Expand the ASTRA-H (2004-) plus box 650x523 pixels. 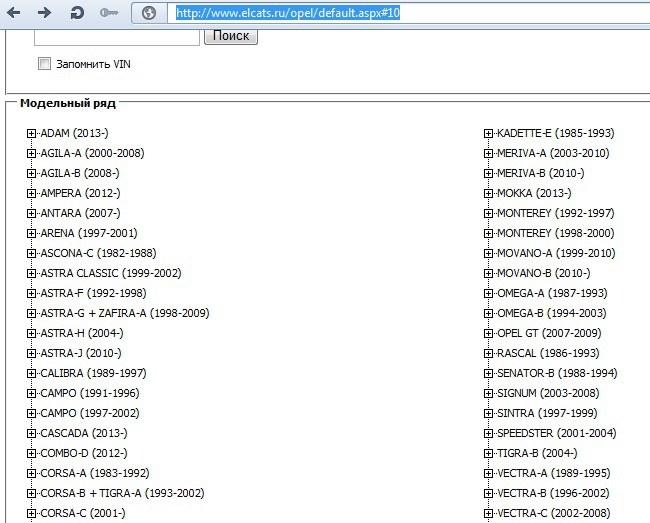[32, 333]
